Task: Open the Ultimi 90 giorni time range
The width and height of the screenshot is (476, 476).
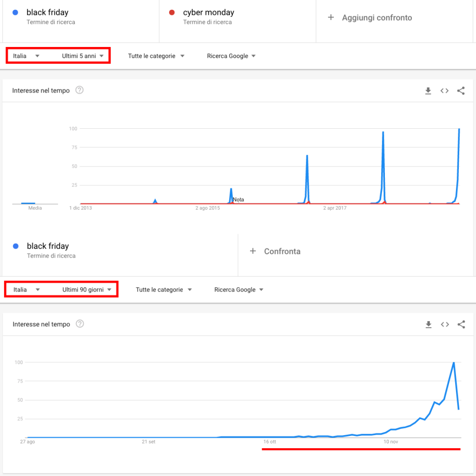Action: pyautogui.click(x=87, y=290)
